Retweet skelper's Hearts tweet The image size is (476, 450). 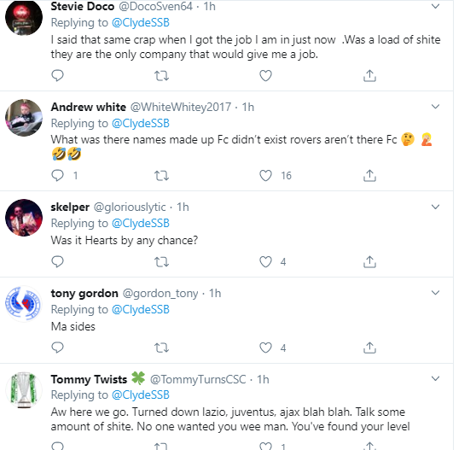tap(161, 261)
